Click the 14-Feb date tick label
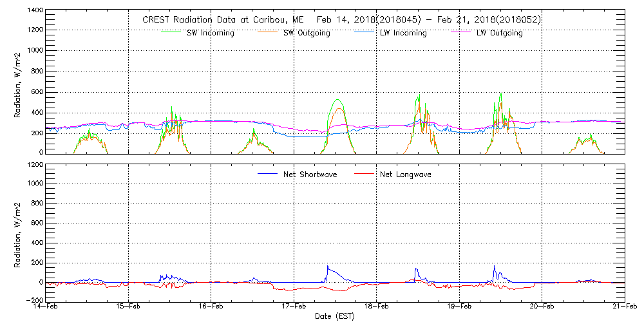Viewport: 644px width, 322px height. coord(46,307)
